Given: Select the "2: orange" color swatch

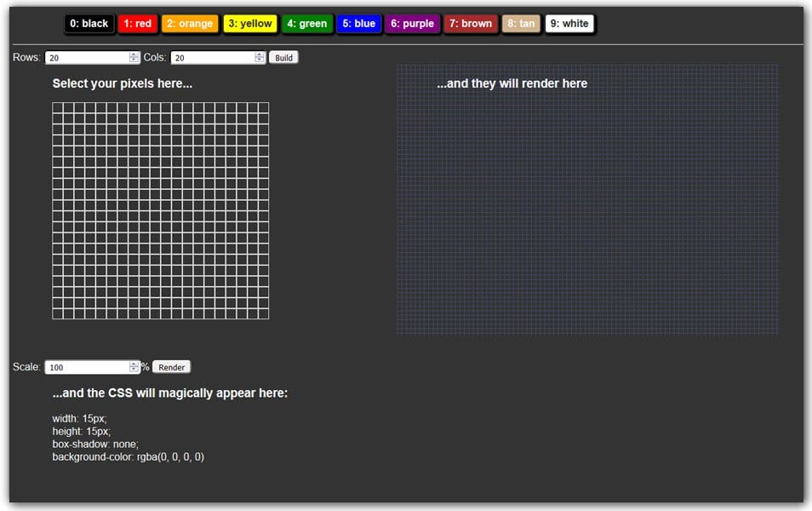Looking at the screenshot, I should click(x=190, y=23).
